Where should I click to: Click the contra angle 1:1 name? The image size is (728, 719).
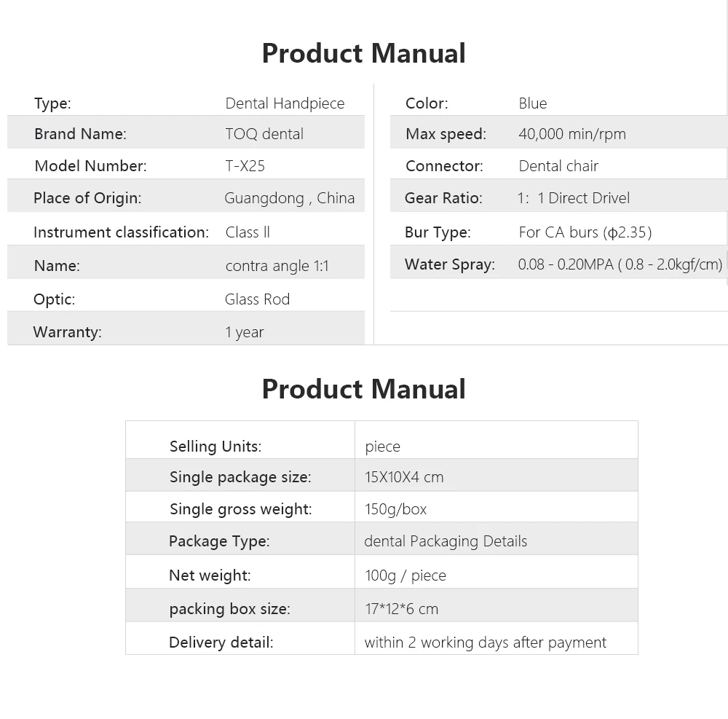[277, 266]
